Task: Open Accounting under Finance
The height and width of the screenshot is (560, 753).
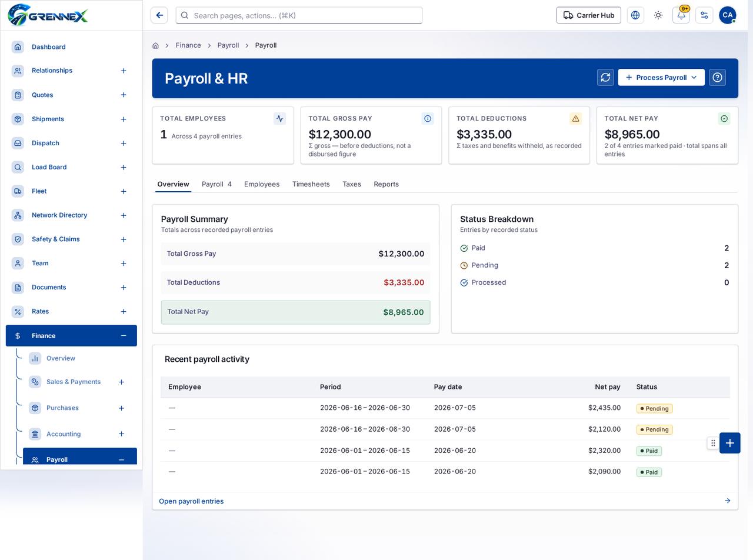Action: coord(64,434)
